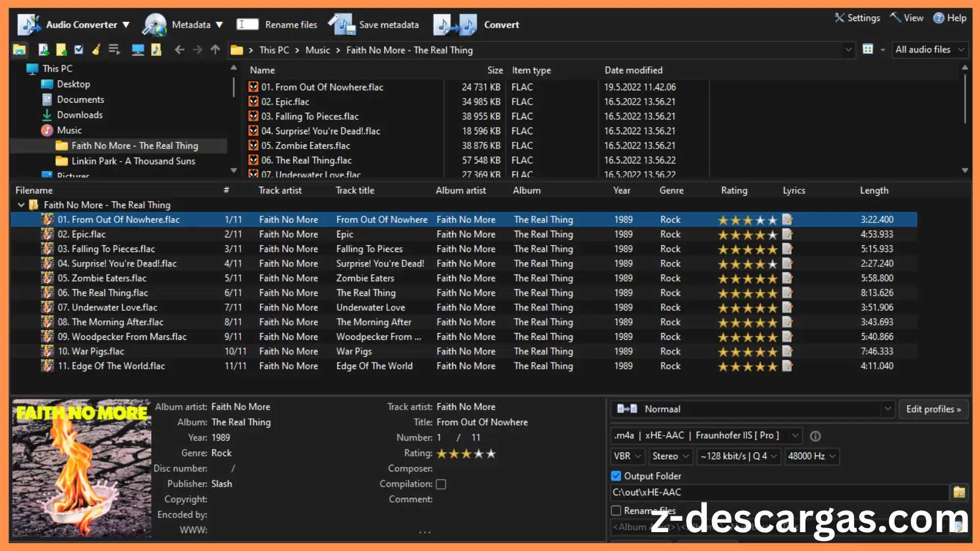This screenshot has width=980, height=551.
Task: Sort by Rating column header
Action: (734, 190)
